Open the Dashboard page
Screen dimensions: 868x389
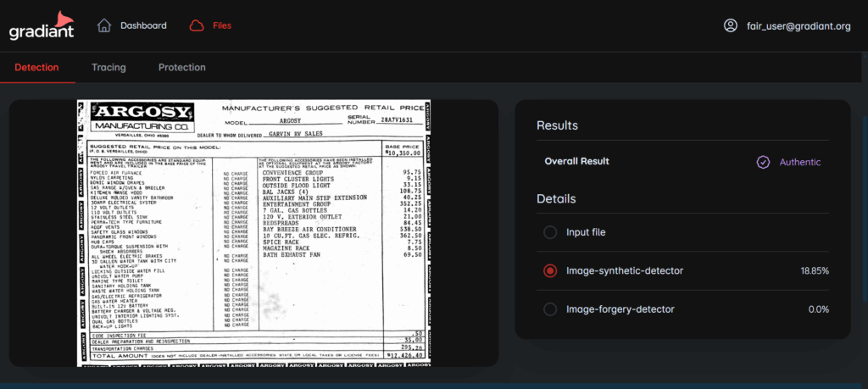coord(143,25)
